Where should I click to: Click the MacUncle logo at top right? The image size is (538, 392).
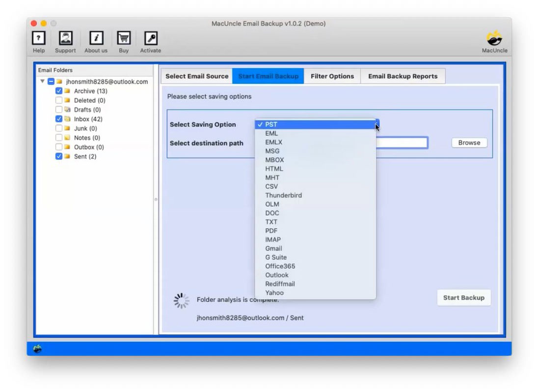coord(494,38)
